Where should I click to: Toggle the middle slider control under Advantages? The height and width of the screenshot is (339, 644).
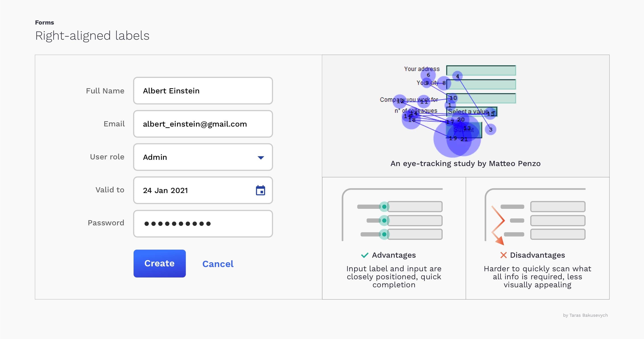[384, 221]
